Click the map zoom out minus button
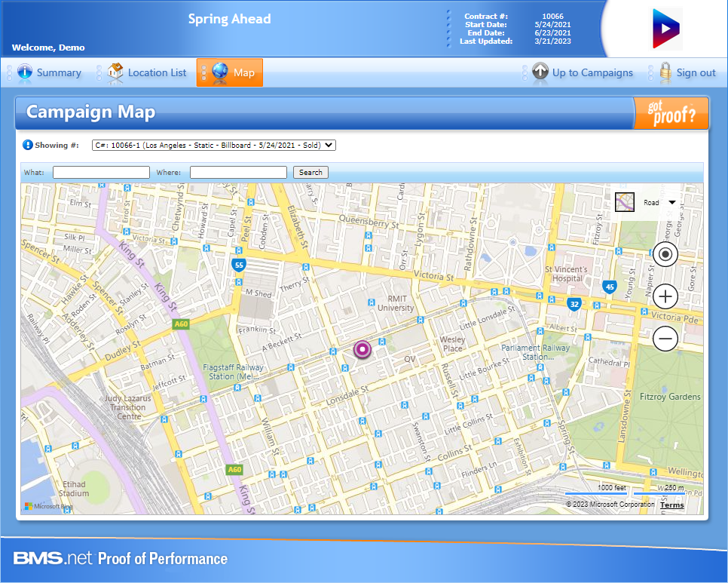 (665, 339)
